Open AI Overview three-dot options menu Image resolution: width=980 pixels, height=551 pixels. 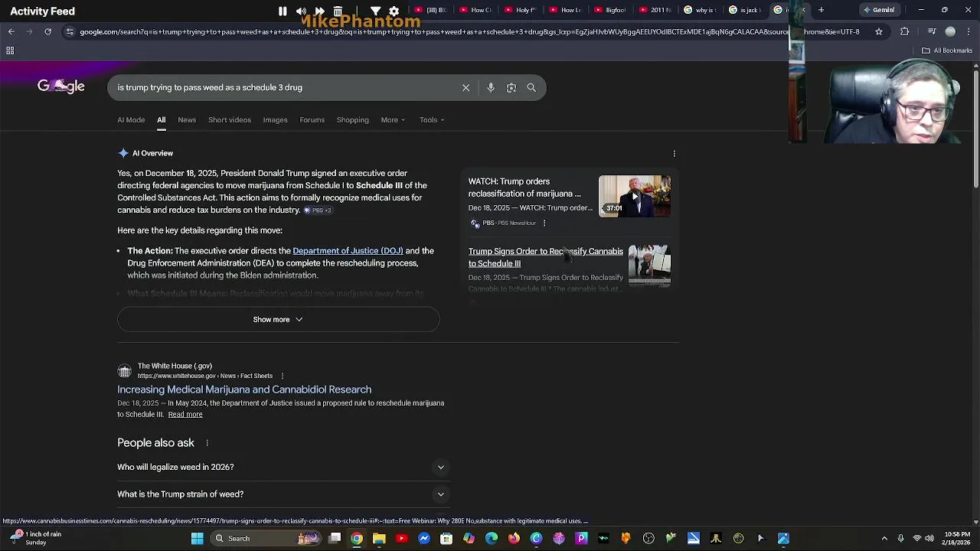click(674, 154)
